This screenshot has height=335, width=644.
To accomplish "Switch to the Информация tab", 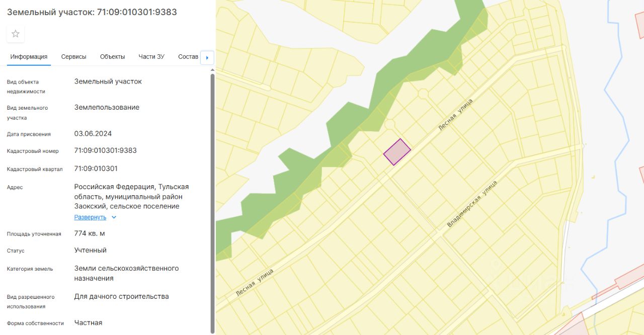I will coord(29,56).
